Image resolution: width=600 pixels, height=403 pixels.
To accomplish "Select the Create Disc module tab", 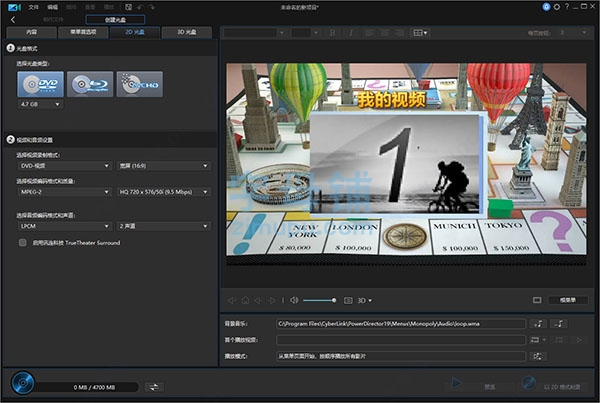I will pos(115,20).
